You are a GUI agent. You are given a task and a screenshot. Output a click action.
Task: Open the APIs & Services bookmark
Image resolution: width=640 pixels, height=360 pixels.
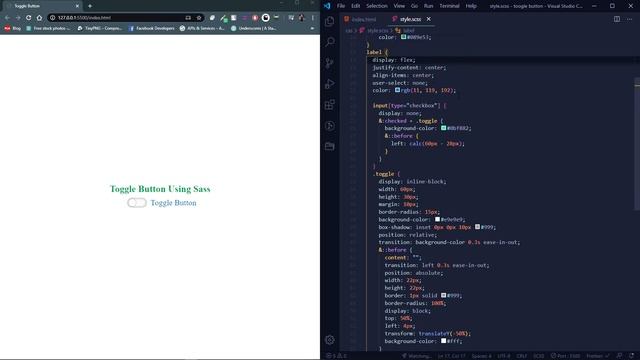click(202, 28)
